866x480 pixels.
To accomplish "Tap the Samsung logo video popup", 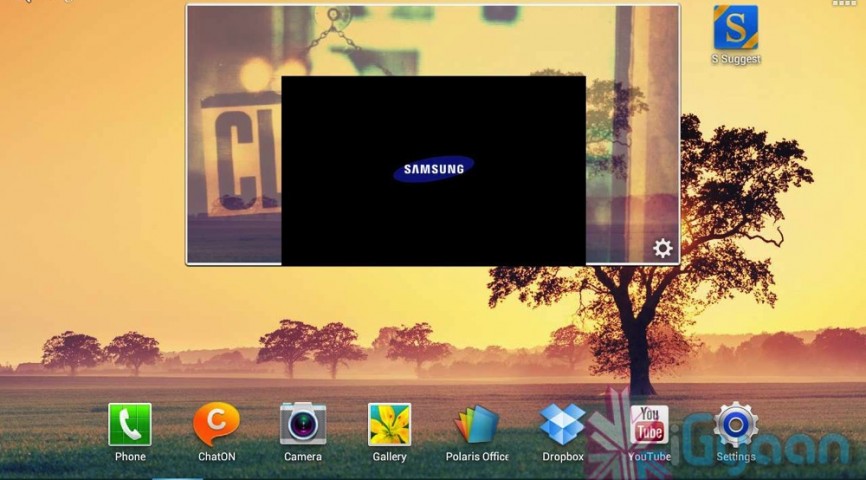I will coord(433,170).
